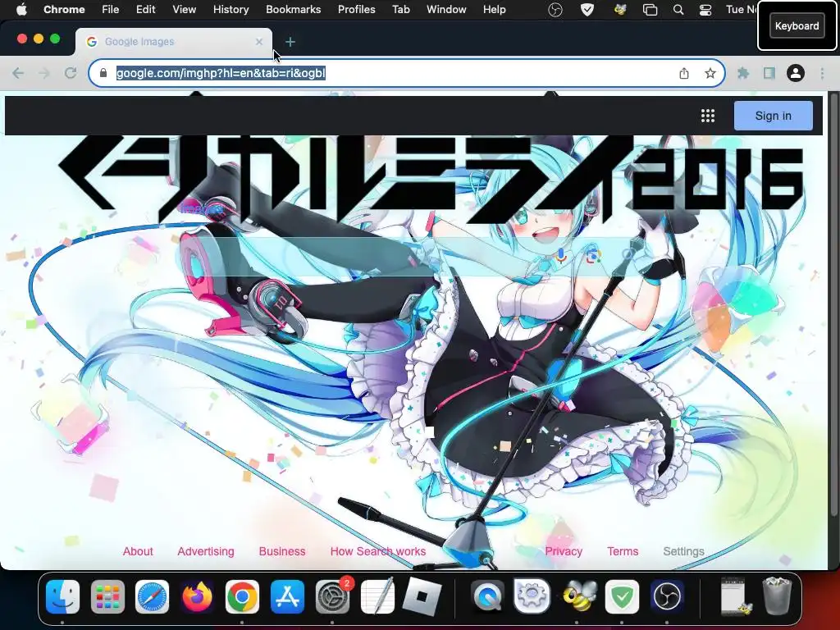This screenshot has width=840, height=630.
Task: Toggle the Chrome side panel
Action: coord(769,73)
